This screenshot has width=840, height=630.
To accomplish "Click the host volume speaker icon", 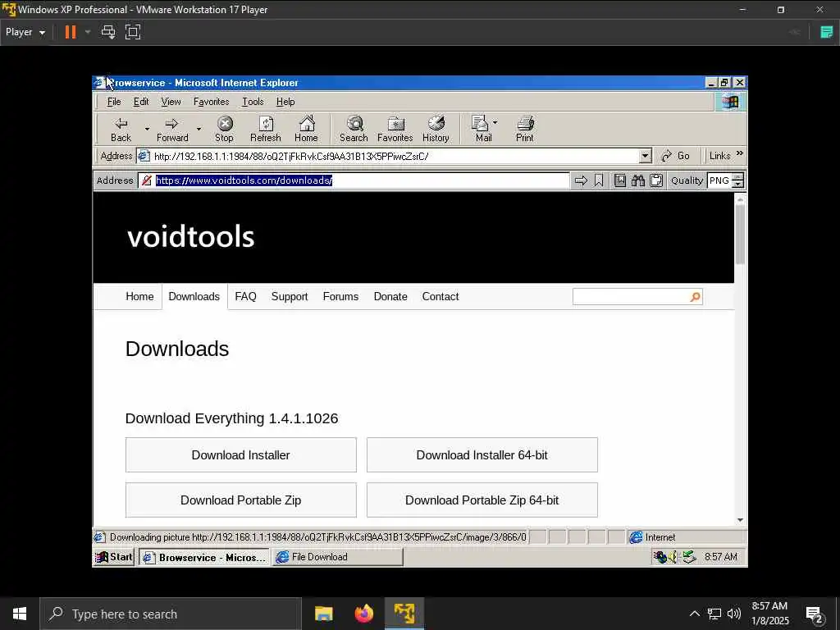I will point(734,614).
